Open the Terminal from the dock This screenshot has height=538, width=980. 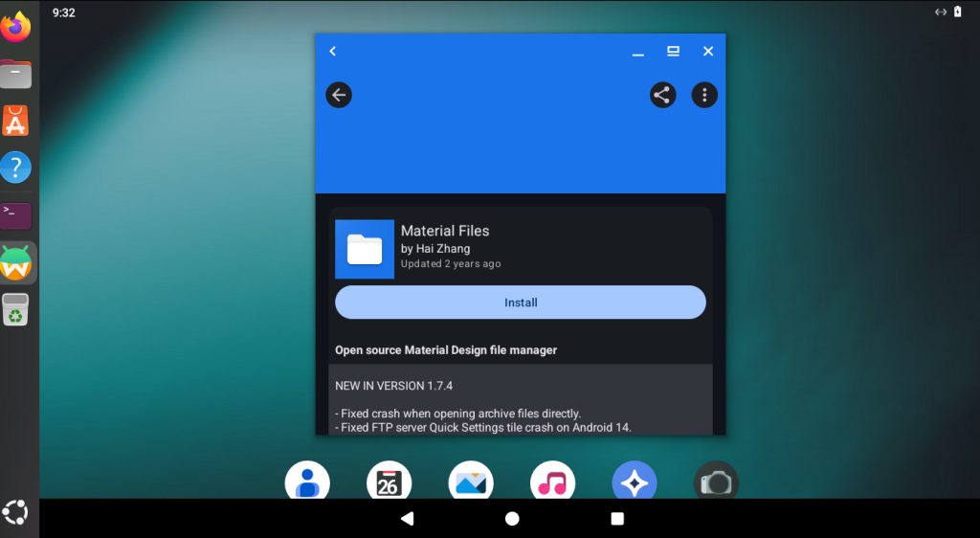16,214
